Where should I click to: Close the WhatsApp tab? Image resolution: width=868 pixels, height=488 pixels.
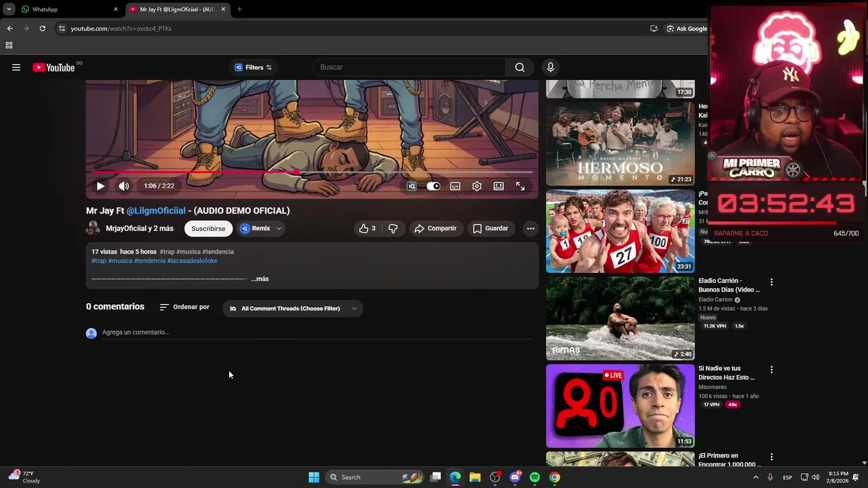click(x=115, y=9)
